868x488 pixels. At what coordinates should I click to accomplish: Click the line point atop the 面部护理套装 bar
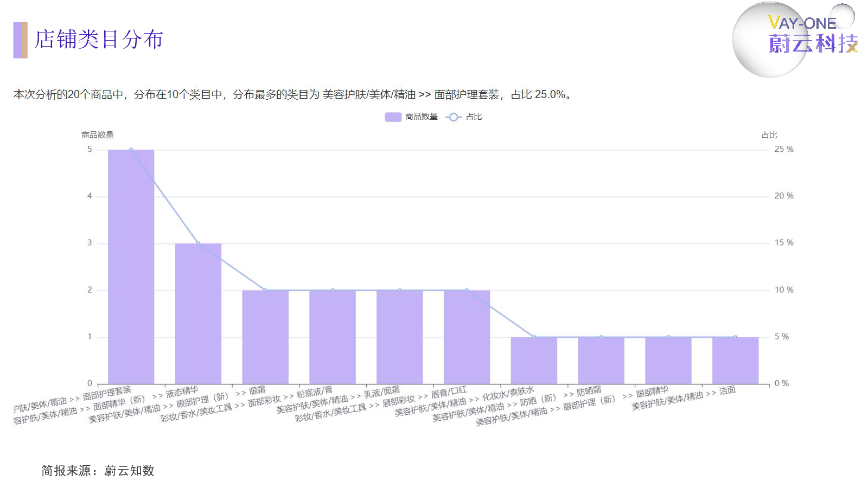pyautogui.click(x=131, y=150)
